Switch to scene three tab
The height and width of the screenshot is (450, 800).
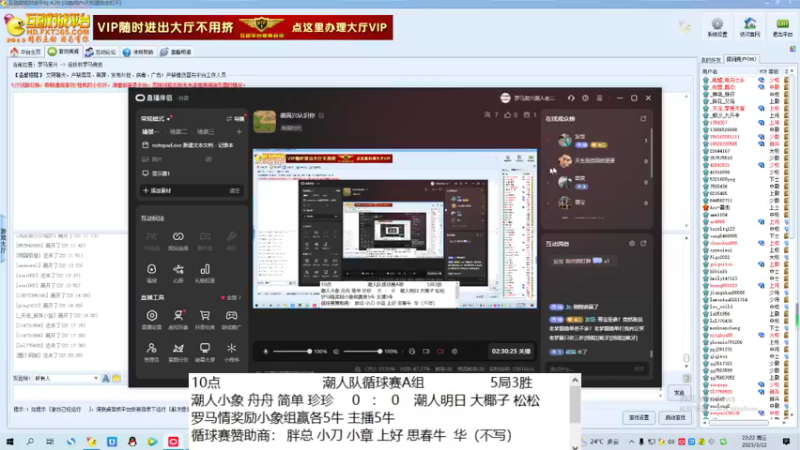tap(206, 132)
